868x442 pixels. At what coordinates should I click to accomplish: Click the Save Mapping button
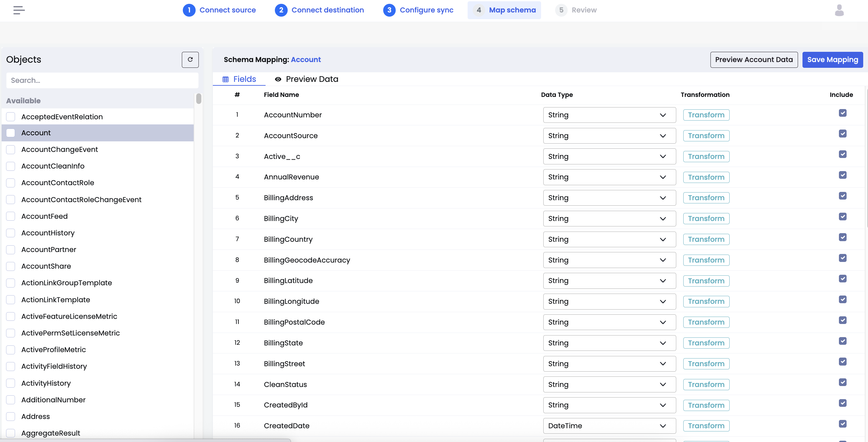[832, 60]
